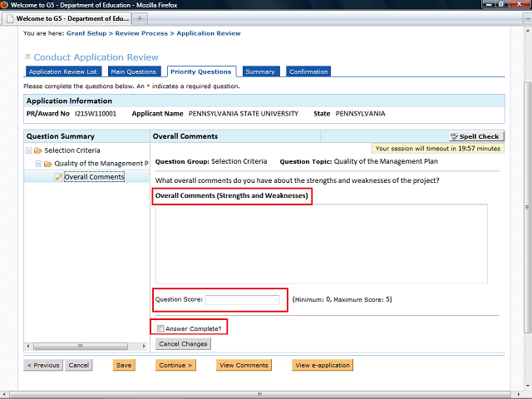
Task: Proceed with the Continue > button
Action: tap(175, 365)
